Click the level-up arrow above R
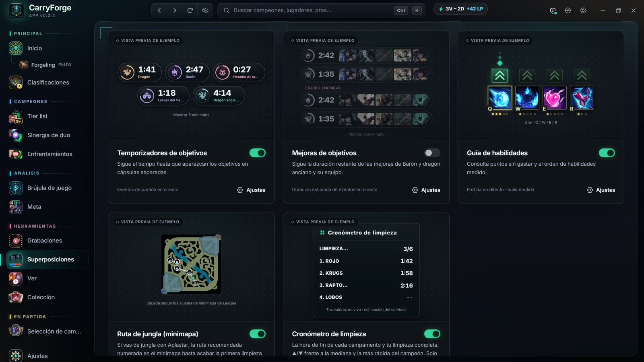 [582, 76]
